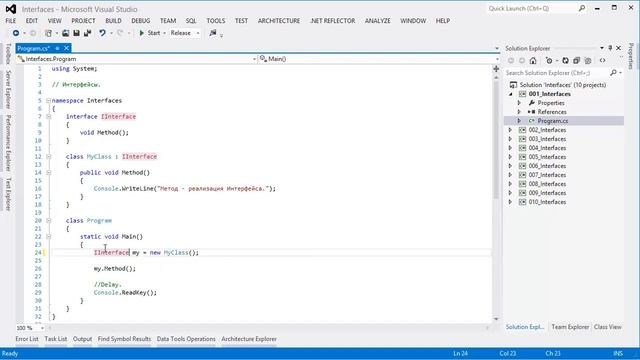Switch to the Class View tab

tap(608, 327)
